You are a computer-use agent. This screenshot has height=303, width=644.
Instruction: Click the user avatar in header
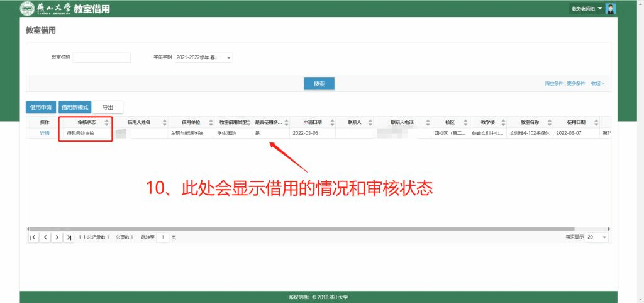coord(610,9)
